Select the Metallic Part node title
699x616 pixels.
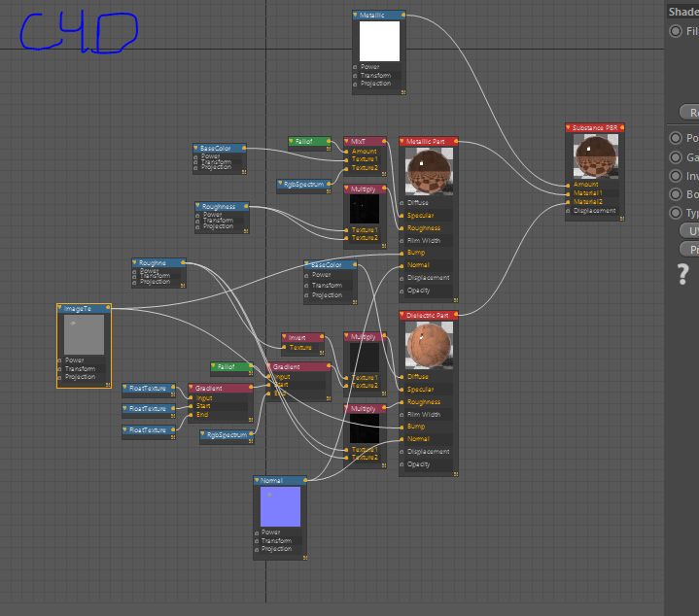[x=425, y=142]
